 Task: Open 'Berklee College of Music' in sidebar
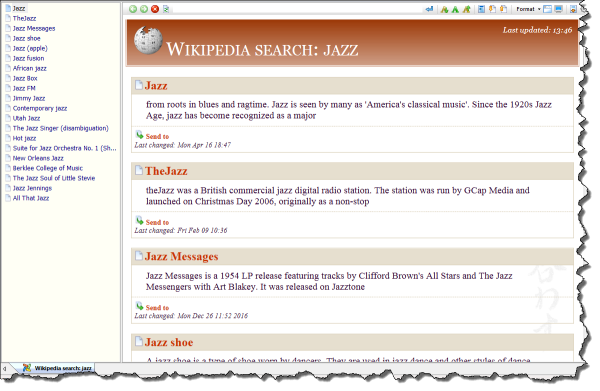click(x=47, y=168)
